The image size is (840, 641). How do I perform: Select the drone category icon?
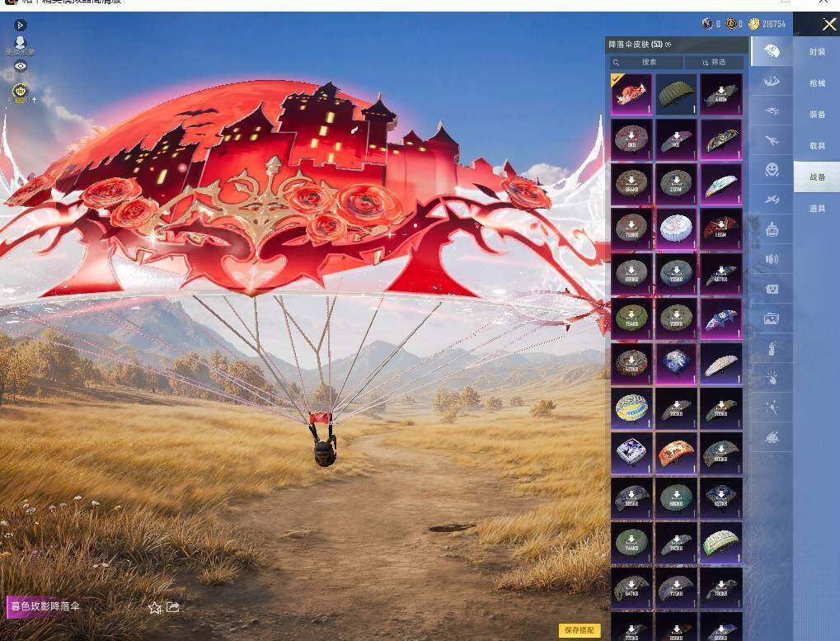point(772,111)
